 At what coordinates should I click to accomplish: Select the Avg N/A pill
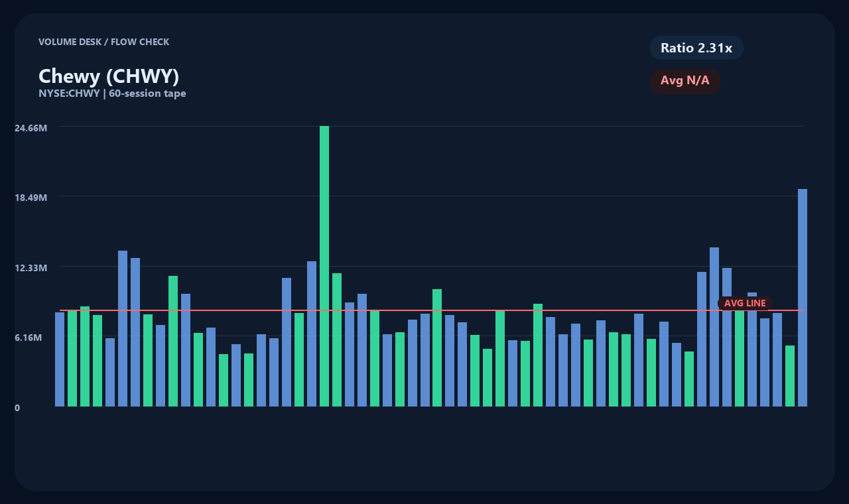click(x=685, y=81)
